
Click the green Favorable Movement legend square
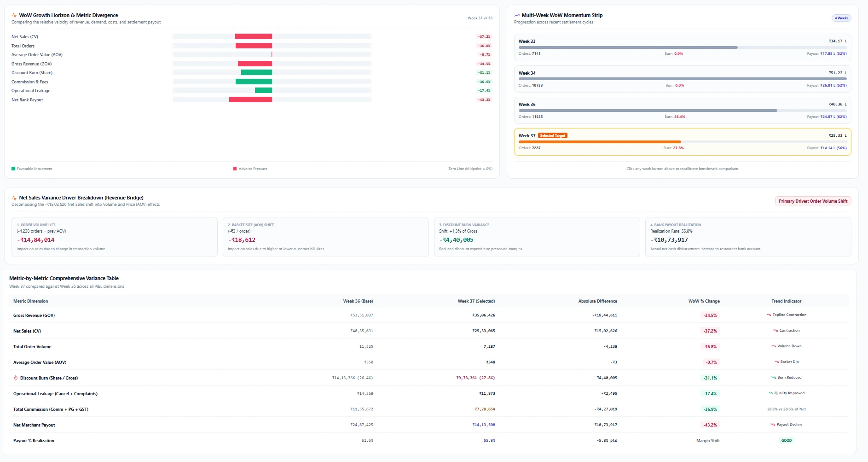click(x=13, y=169)
